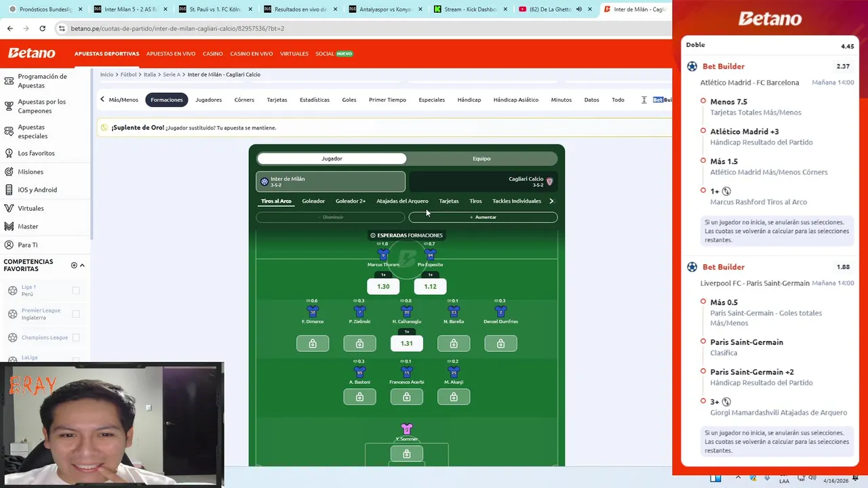Viewport: 868px width, 488px height.
Task: Toggle the Liga 1 Perú checkbox
Action: 76,291
